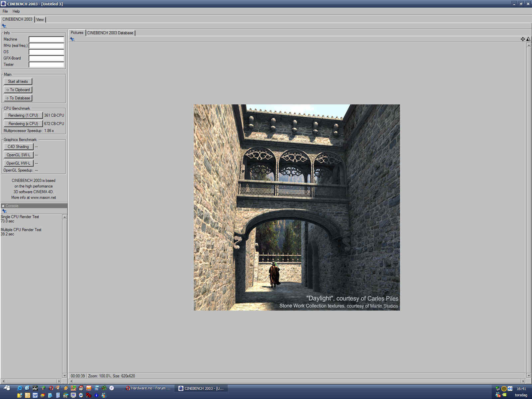Click the More info at www.maxon.net text
Viewport: 532px width, 399px height.
coord(34,198)
